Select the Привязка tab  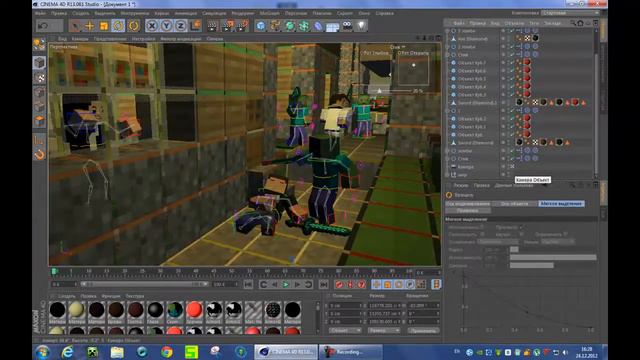point(468,211)
